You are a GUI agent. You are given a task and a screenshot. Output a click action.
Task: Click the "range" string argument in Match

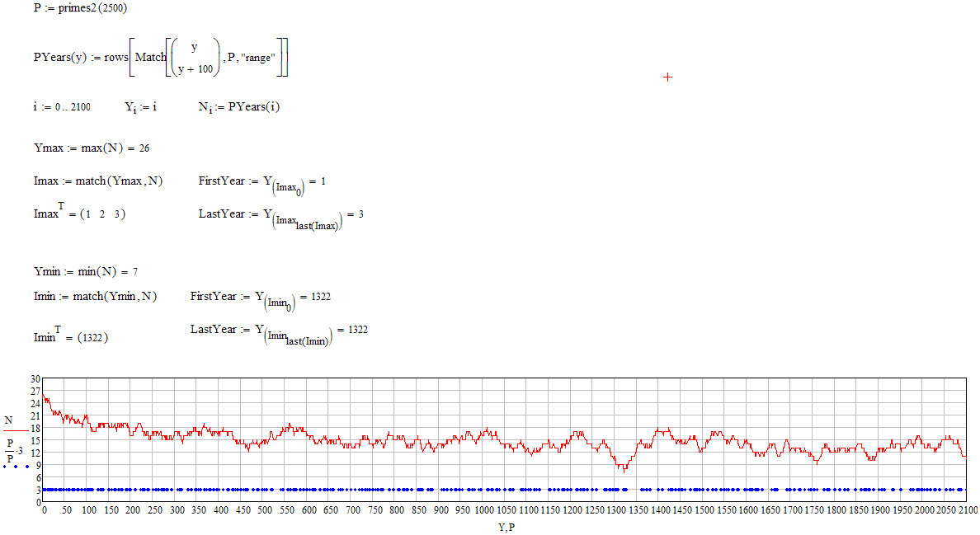click(x=257, y=58)
